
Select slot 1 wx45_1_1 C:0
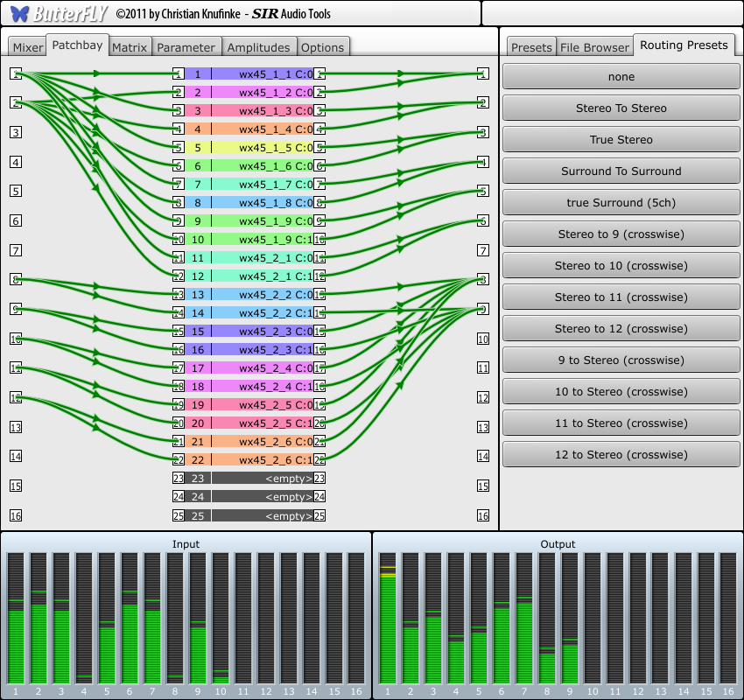tap(249, 74)
